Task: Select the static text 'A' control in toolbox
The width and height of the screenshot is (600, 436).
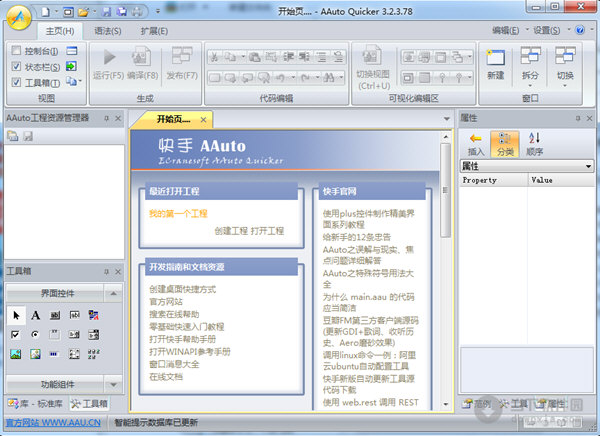Action: pyautogui.click(x=36, y=315)
